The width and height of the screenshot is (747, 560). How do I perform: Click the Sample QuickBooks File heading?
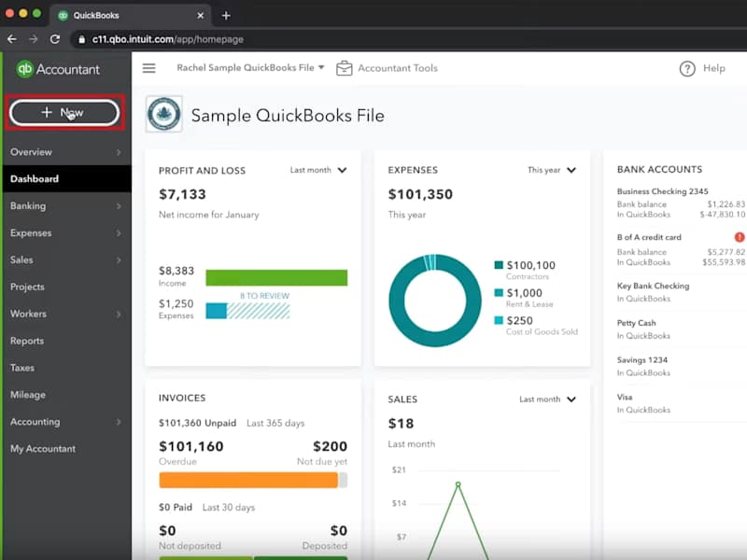click(288, 116)
